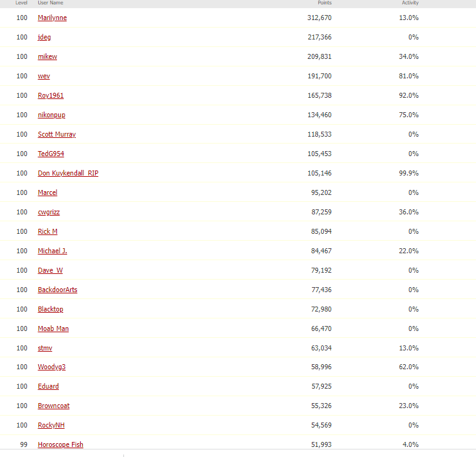Open the BackdoorArts user link
The height and width of the screenshot is (457, 476).
58,290
